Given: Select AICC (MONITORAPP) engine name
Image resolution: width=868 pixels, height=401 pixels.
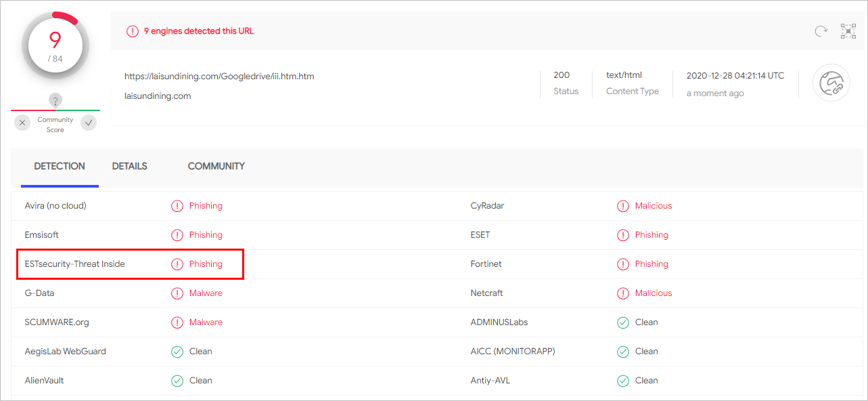Looking at the screenshot, I should (x=513, y=352).
